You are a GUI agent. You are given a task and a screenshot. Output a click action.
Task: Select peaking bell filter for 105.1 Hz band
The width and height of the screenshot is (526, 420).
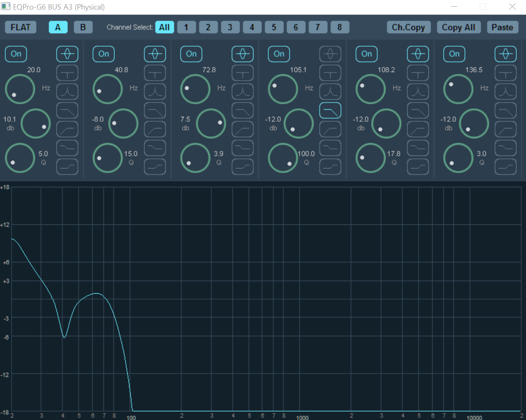click(330, 54)
